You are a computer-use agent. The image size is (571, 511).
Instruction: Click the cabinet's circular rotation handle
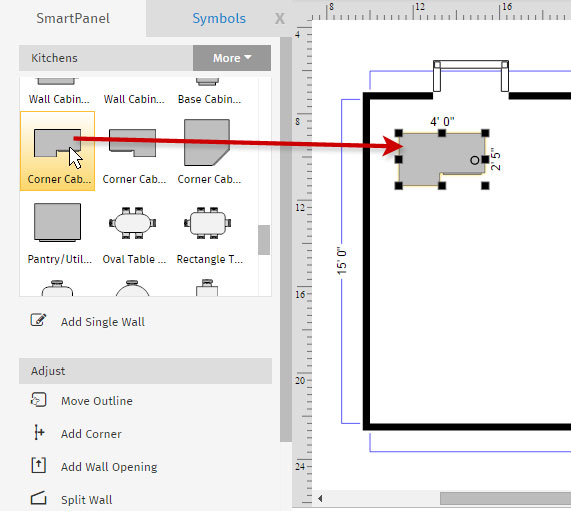point(474,160)
